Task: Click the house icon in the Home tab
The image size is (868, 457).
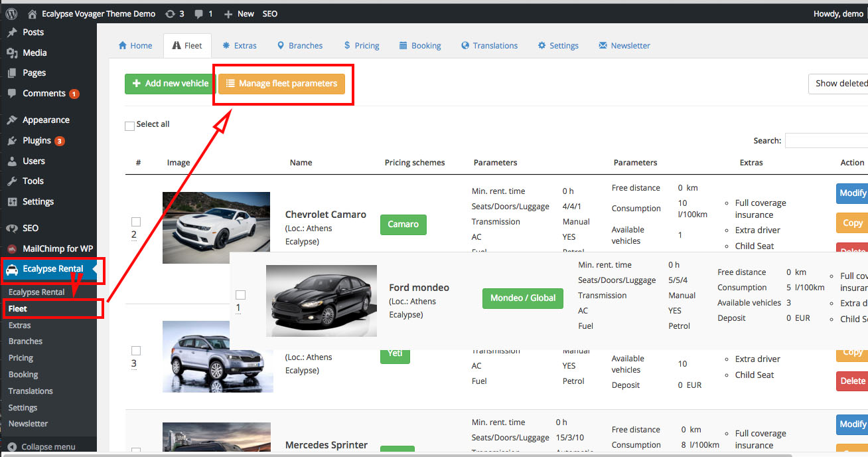Action: coord(123,46)
